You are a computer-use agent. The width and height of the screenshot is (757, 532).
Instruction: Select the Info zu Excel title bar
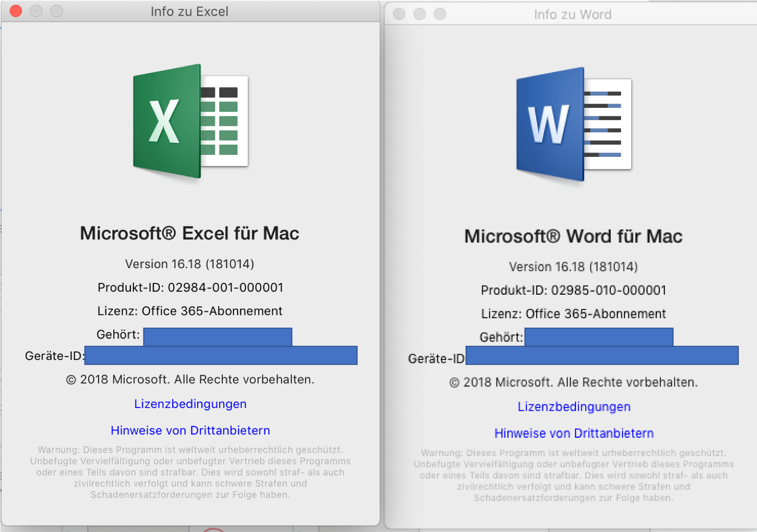click(189, 11)
